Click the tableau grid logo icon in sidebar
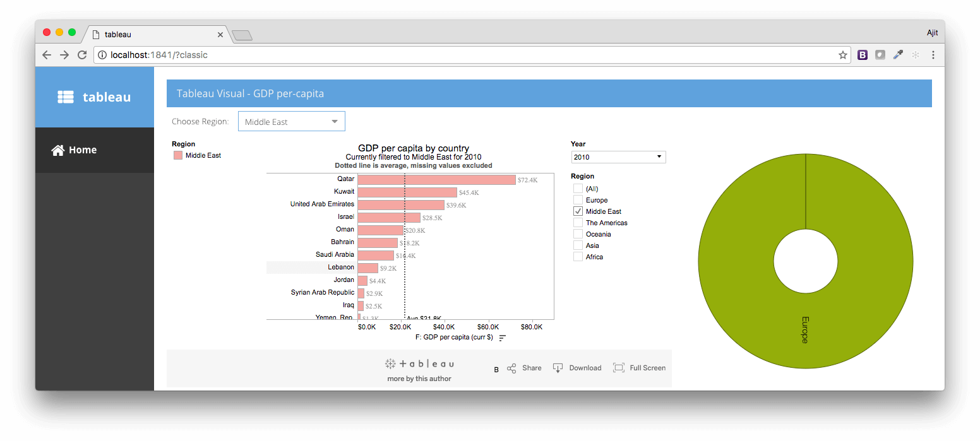Image resolution: width=980 pixels, height=441 pixels. coord(66,97)
